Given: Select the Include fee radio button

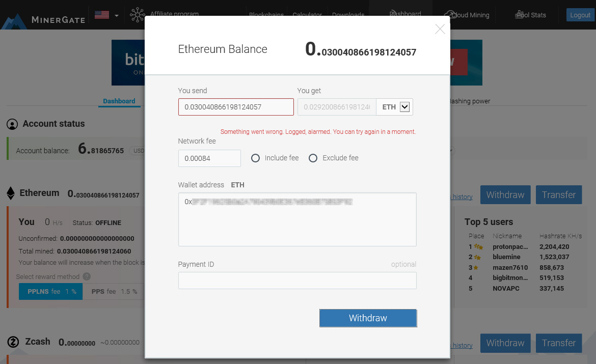Looking at the screenshot, I should tap(255, 158).
